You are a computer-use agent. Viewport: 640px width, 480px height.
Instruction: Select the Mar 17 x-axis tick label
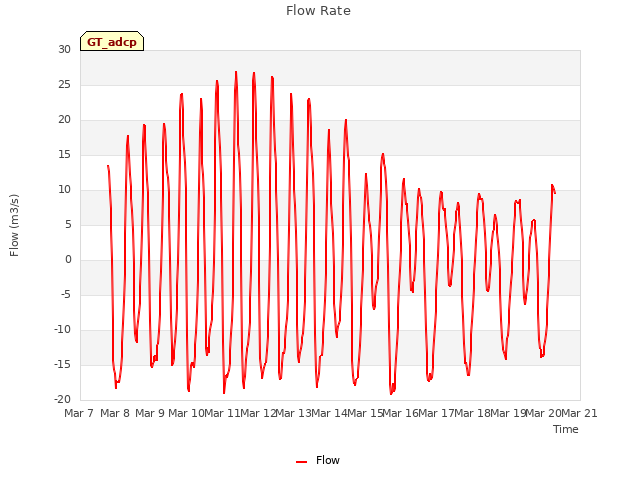coord(436,413)
